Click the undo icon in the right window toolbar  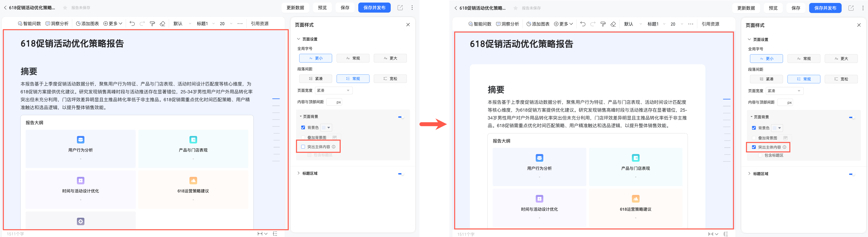click(583, 24)
